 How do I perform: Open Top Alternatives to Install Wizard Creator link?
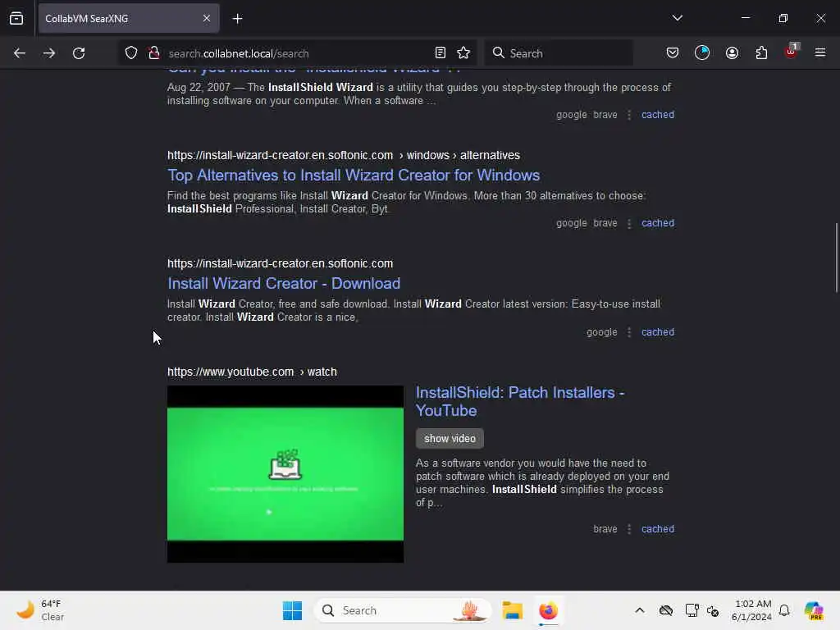354,176
